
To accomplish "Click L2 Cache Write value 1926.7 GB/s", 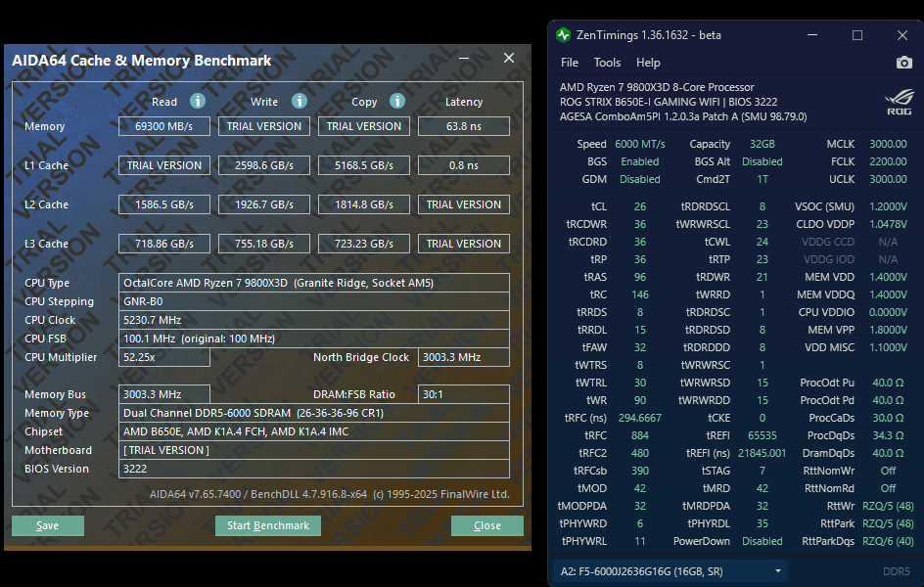I will pos(264,204).
